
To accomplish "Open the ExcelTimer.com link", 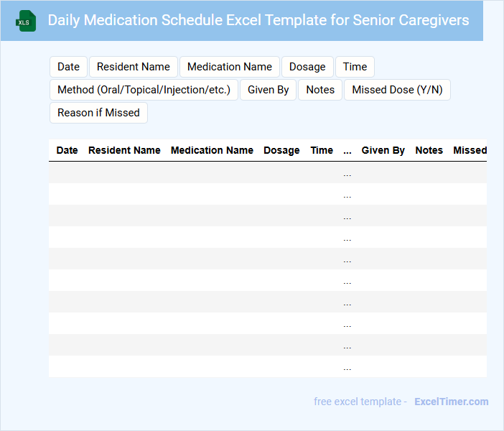I will pos(451,402).
